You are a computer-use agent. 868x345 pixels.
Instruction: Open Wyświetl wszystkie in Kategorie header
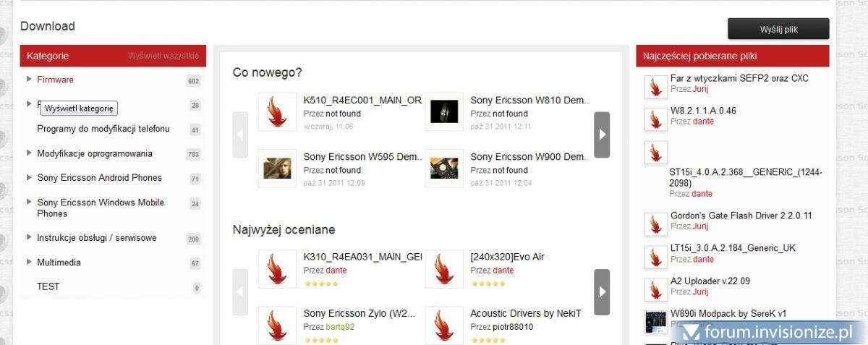tap(163, 56)
